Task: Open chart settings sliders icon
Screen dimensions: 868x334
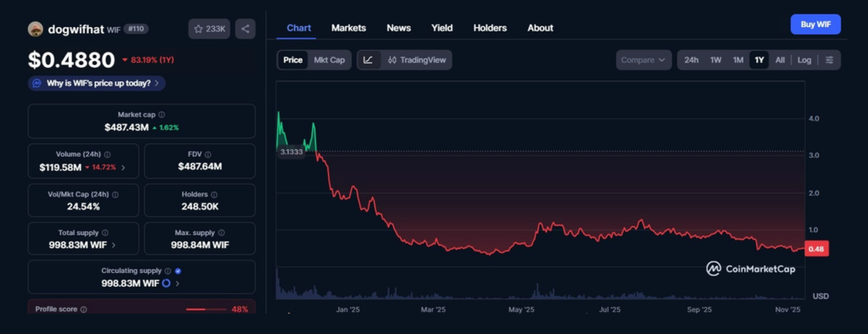Action: coord(829,60)
